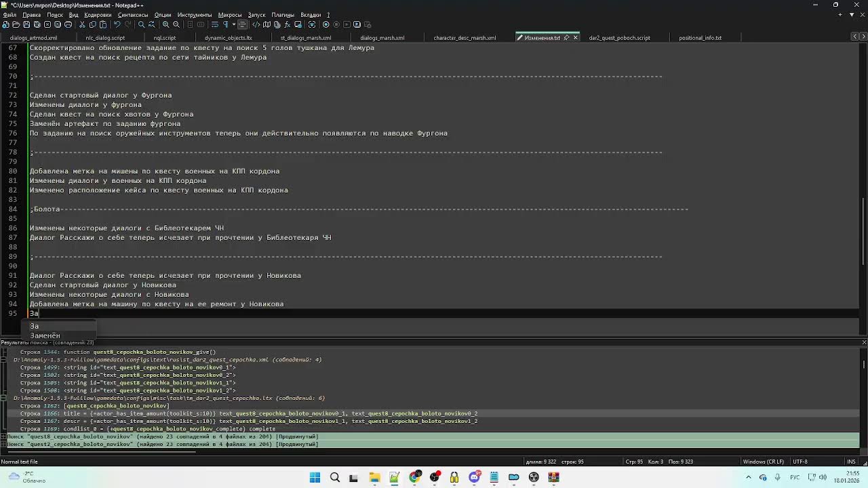Image resolution: width=868 pixels, height=488 pixels.
Task: Toggle the indent guide toolbar icon
Action: coord(242,24)
